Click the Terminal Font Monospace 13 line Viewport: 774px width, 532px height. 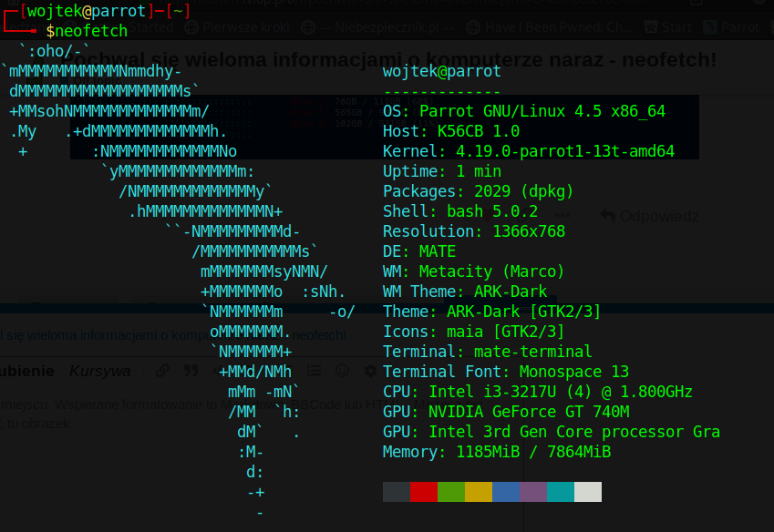point(506,372)
